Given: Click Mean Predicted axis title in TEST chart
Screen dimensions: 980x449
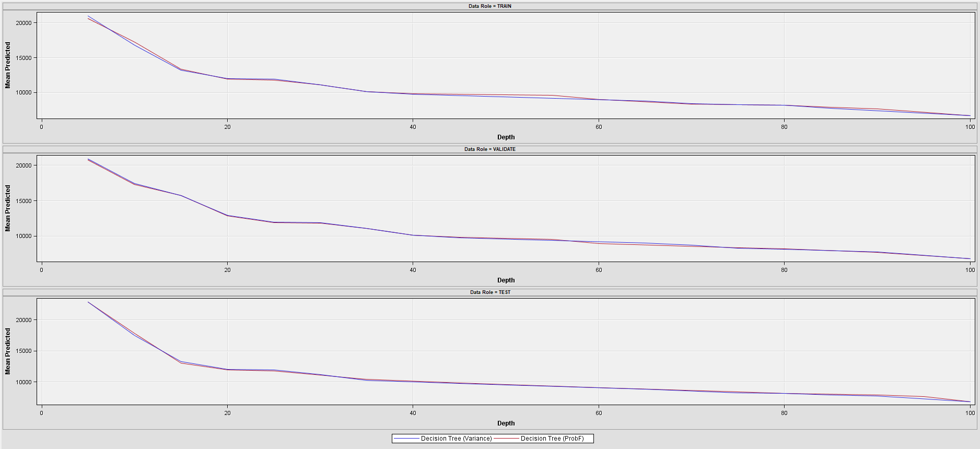Looking at the screenshot, I should pyautogui.click(x=8, y=351).
